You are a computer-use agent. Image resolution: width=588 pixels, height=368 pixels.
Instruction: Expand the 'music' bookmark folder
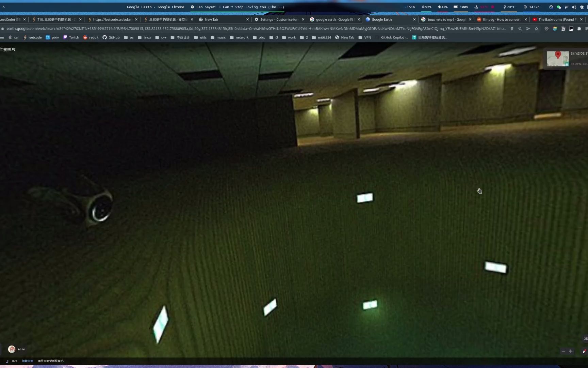click(x=218, y=37)
